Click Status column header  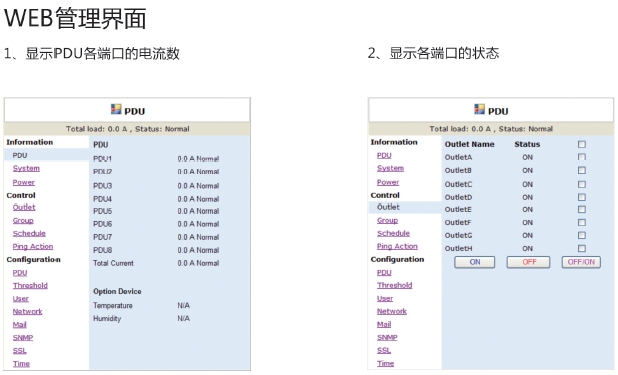point(527,144)
